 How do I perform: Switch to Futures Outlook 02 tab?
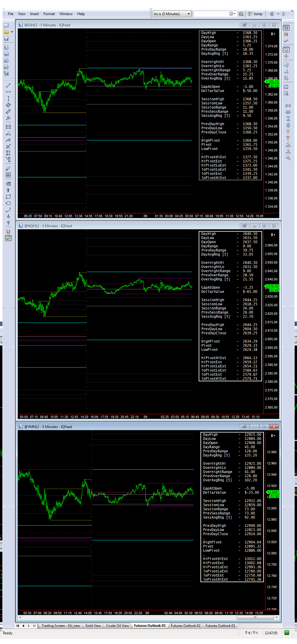point(185,626)
